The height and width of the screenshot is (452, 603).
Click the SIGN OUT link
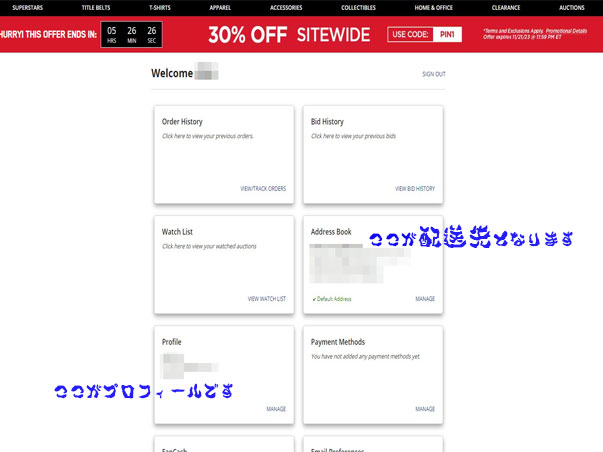[434, 74]
